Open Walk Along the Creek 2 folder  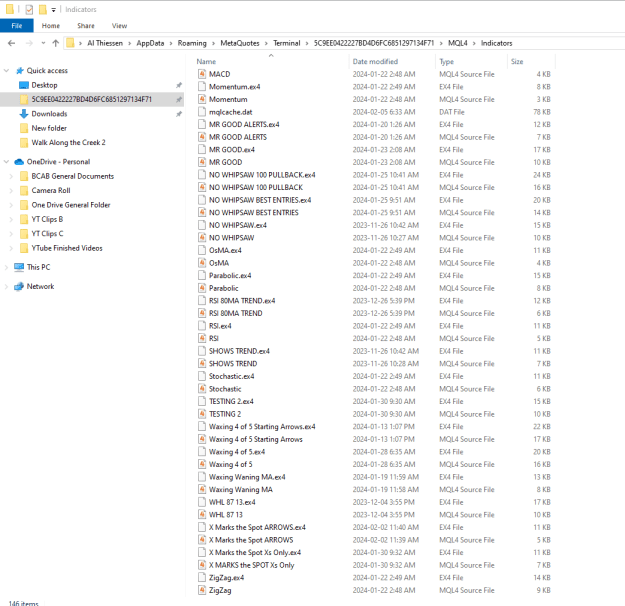click(x=68, y=142)
